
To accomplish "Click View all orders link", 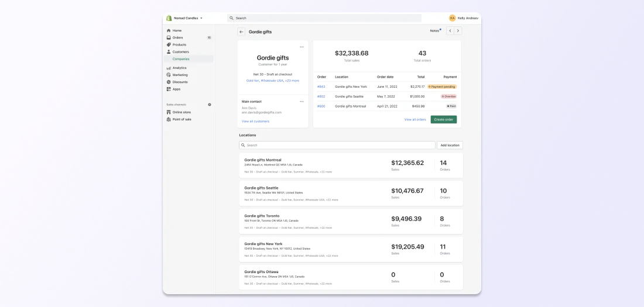I will pos(415,119).
